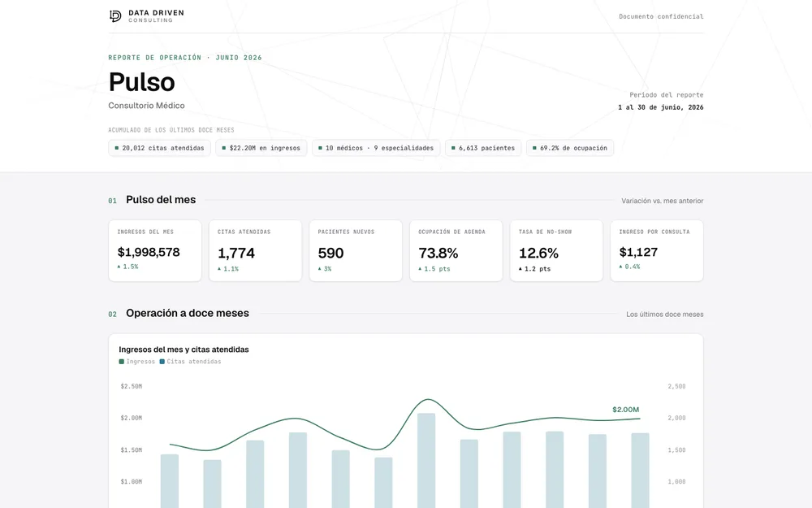Click the '$1.50M' left axis label
The width and height of the screenshot is (812, 508).
coord(131,450)
